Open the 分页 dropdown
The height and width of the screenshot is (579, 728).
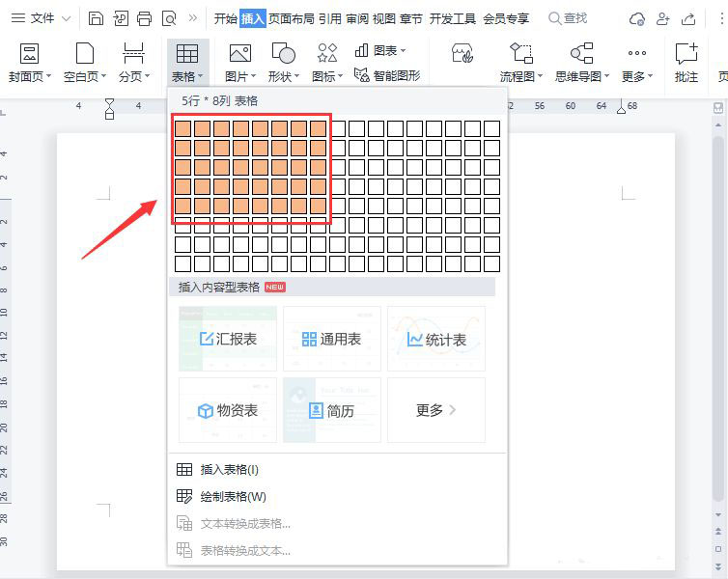click(133, 63)
